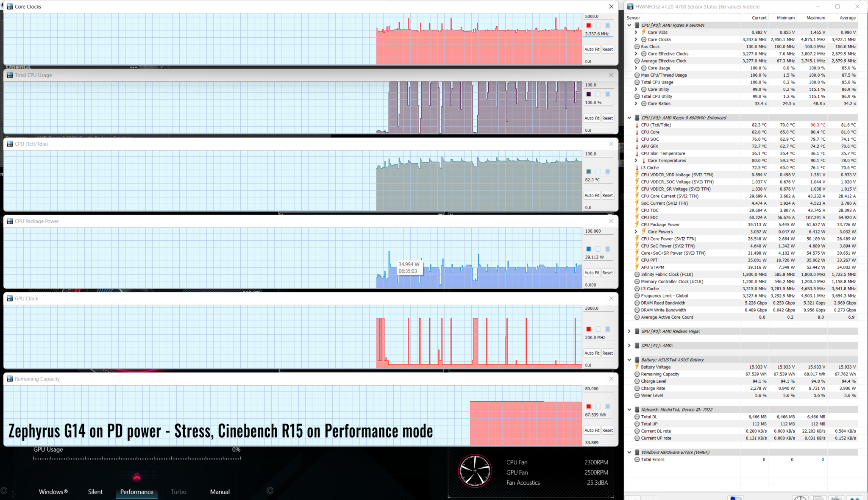Expand the Core VIDs sensor row
868x500 pixels.
tap(636, 32)
